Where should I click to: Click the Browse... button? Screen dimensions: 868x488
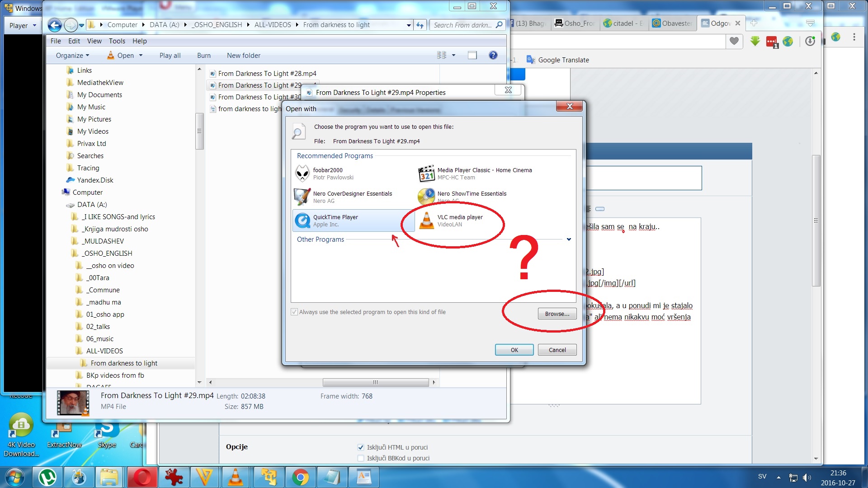(x=557, y=314)
